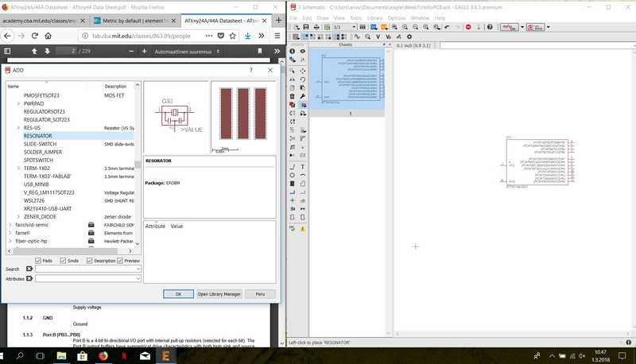Open the Edit menu in EAGLE
The width and height of the screenshot is (636, 364).
[307, 17]
